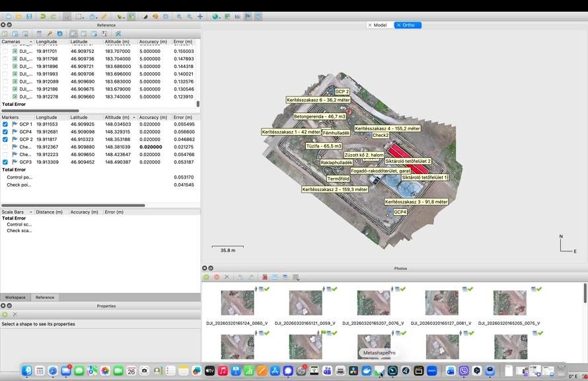Click the 'Betongerenda - 46,7 m3' shape label

[x=320, y=116]
